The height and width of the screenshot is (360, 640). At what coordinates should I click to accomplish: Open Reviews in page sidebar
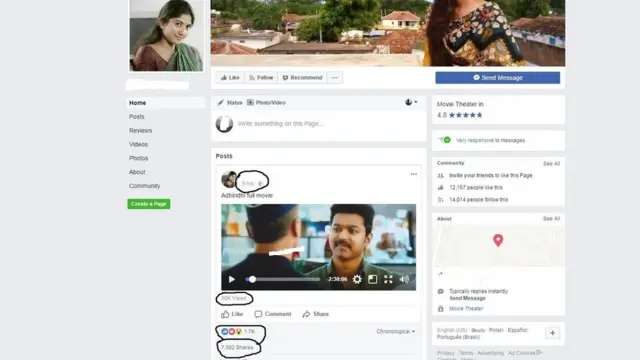click(x=140, y=131)
